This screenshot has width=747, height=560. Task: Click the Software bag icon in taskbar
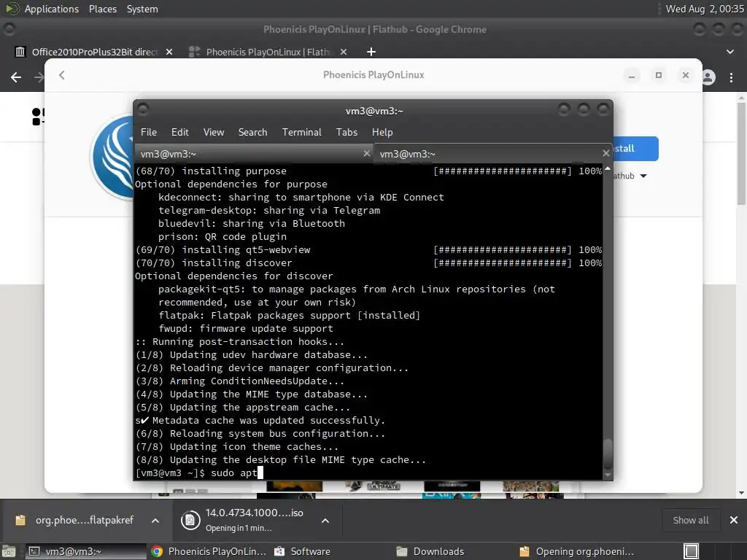coord(279,551)
